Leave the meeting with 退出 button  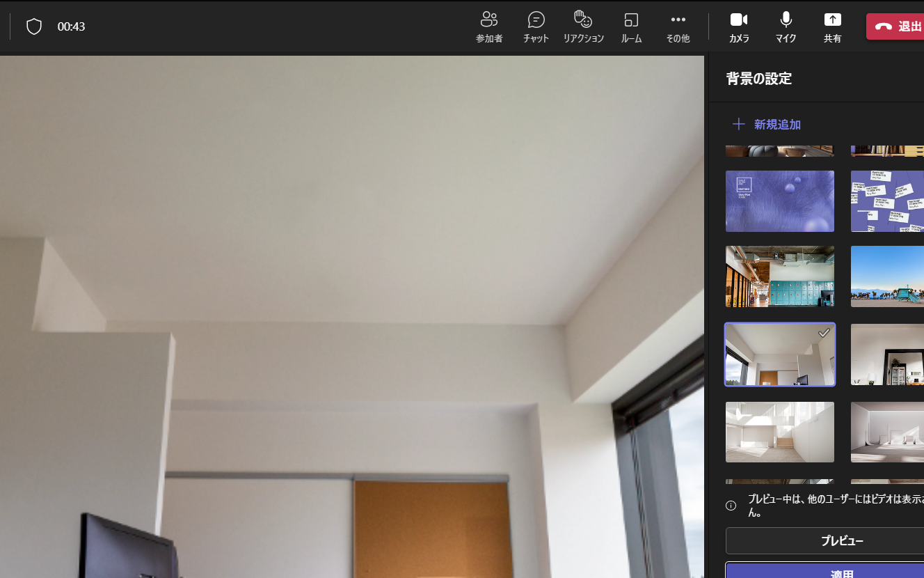click(x=895, y=26)
